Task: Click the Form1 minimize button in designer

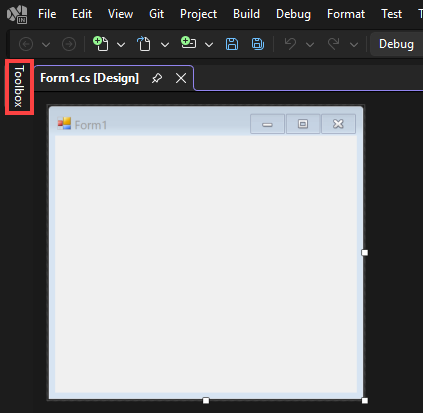Action: 267,124
